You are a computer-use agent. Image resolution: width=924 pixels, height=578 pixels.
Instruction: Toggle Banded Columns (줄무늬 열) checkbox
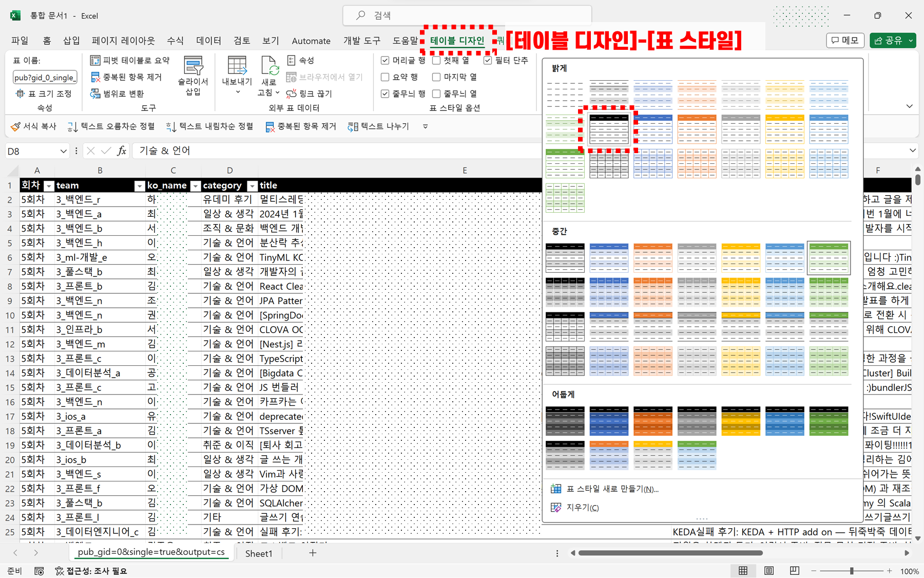pyautogui.click(x=436, y=94)
